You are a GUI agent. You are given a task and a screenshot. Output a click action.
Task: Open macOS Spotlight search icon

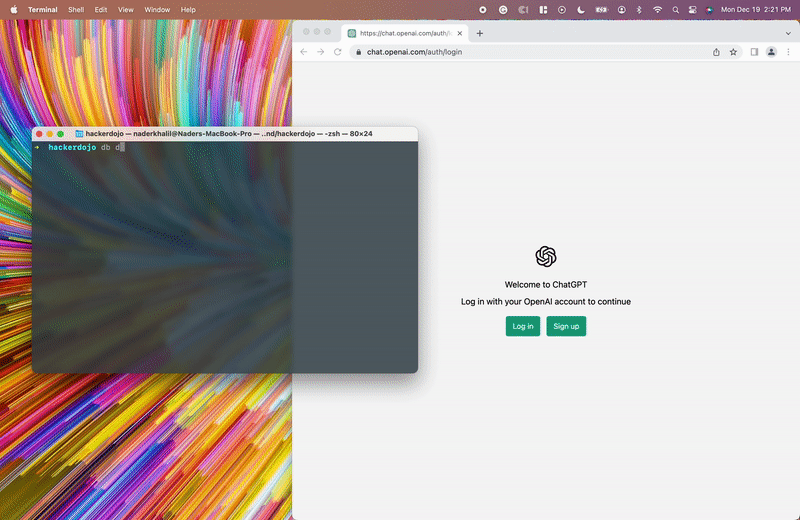click(675, 9)
